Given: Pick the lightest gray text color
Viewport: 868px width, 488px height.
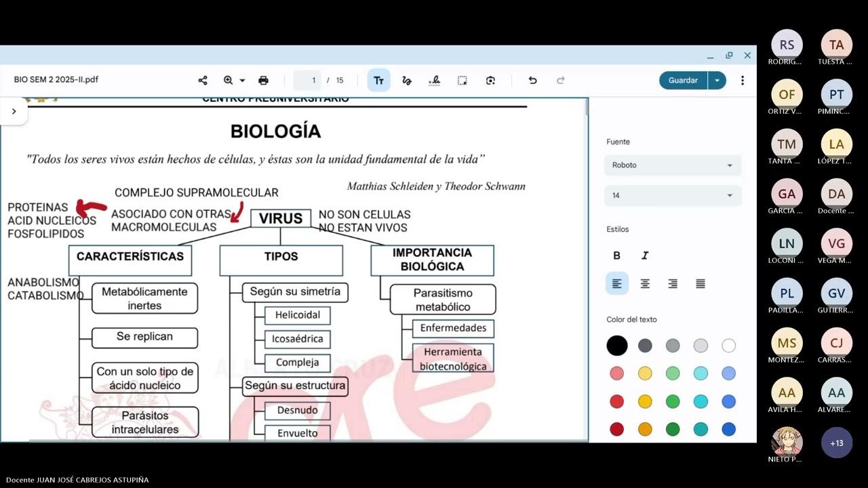Looking at the screenshot, I should pos(701,346).
